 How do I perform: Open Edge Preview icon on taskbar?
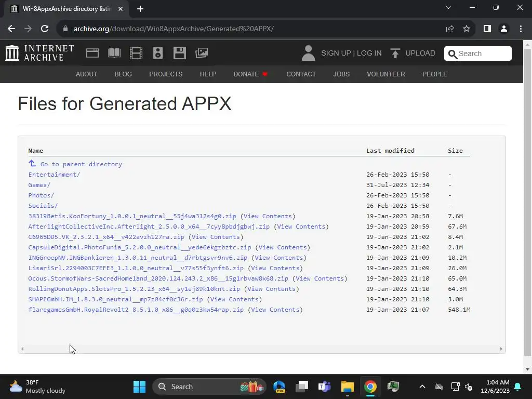tap(279, 387)
